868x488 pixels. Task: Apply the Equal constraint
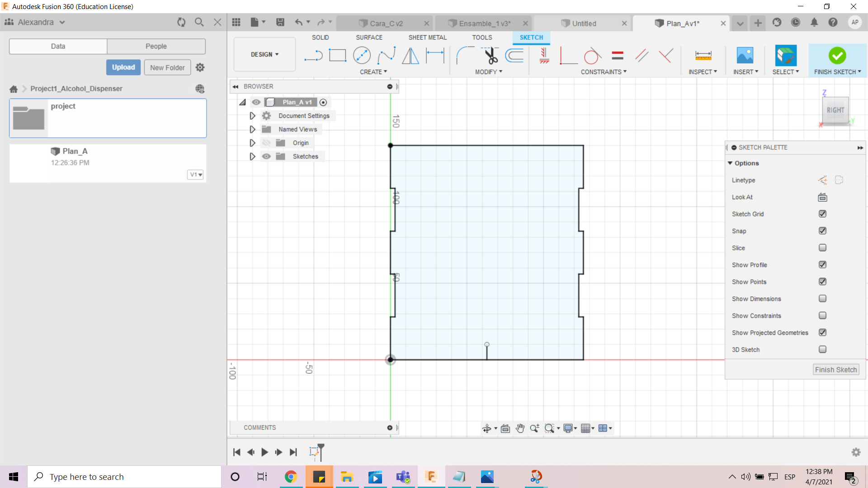(617, 56)
